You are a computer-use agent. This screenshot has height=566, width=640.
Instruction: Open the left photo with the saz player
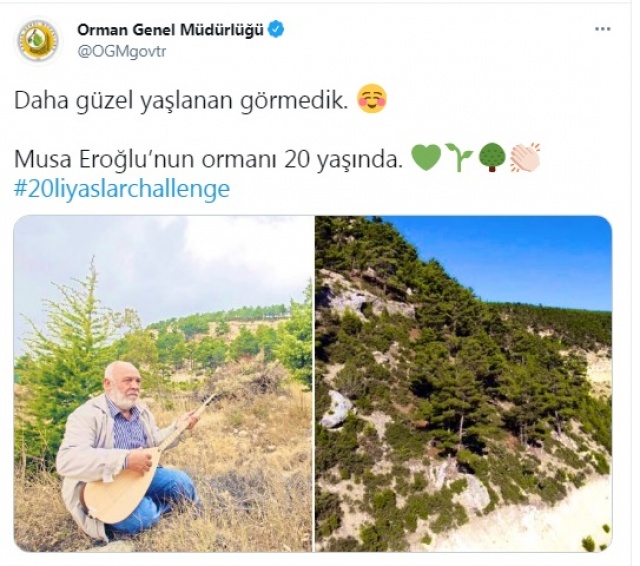pyautogui.click(x=163, y=384)
